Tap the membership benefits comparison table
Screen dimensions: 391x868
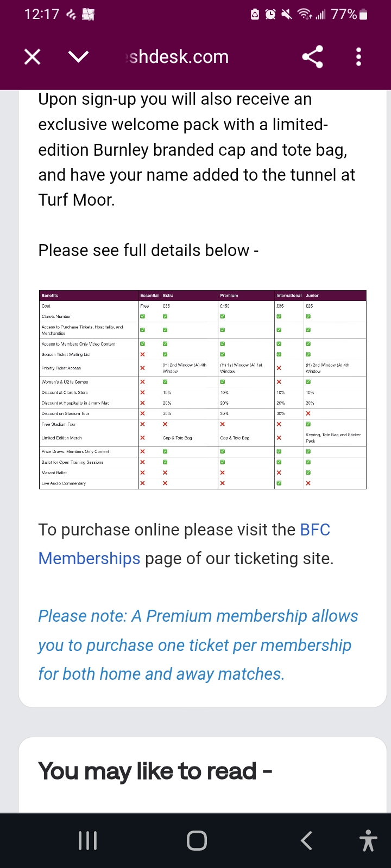pos(203,390)
